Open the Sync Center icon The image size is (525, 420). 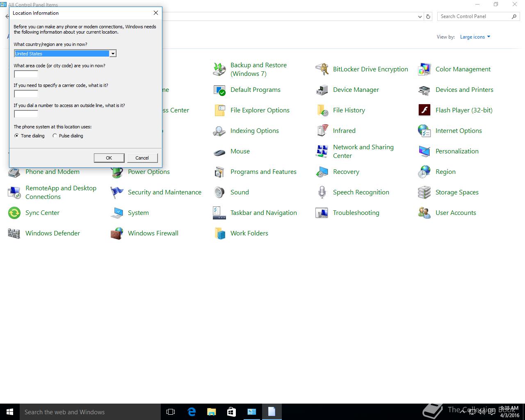point(14,213)
